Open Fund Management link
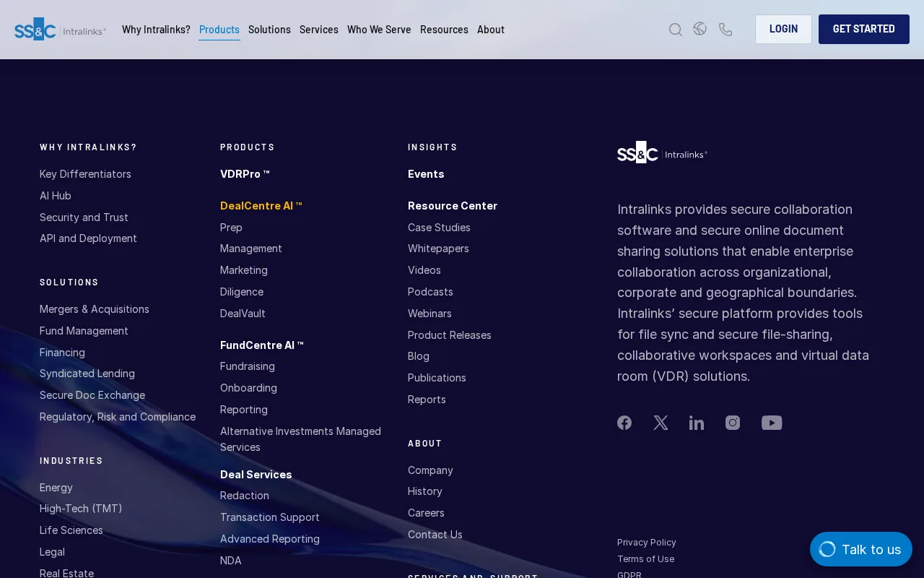924x578 pixels. [84, 331]
